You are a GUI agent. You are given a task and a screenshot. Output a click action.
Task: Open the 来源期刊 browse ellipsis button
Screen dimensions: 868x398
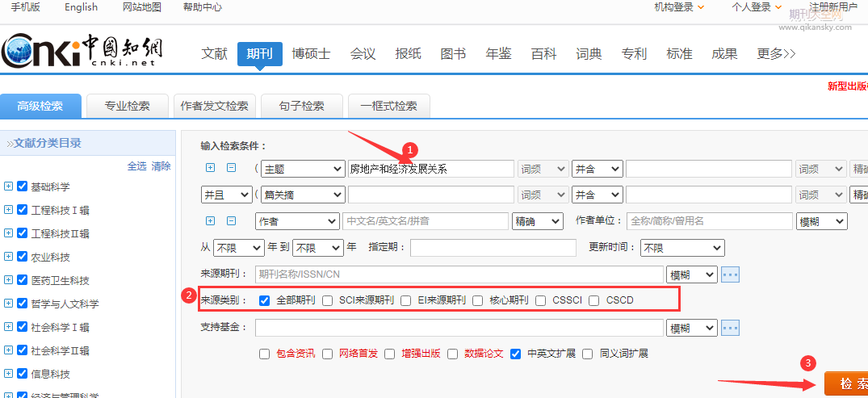pyautogui.click(x=730, y=274)
